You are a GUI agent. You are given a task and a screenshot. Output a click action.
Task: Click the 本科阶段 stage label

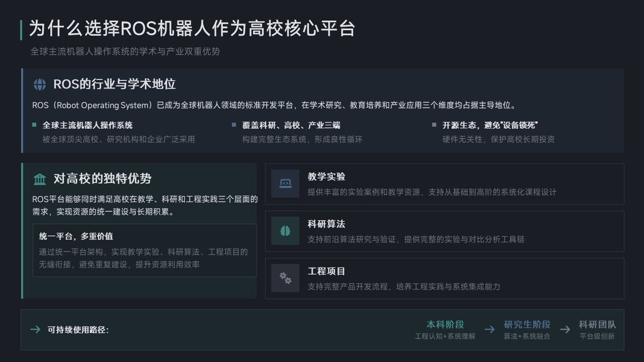click(x=445, y=325)
